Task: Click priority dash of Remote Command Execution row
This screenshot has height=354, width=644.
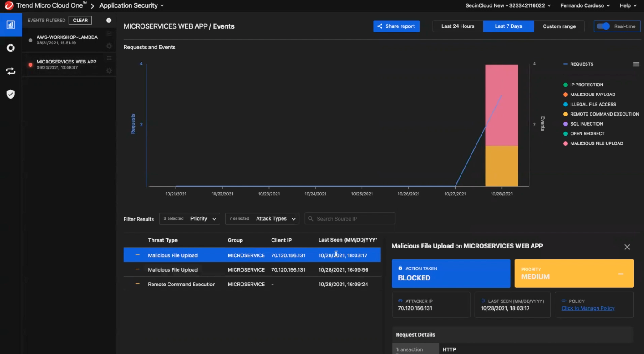Action: click(x=137, y=284)
